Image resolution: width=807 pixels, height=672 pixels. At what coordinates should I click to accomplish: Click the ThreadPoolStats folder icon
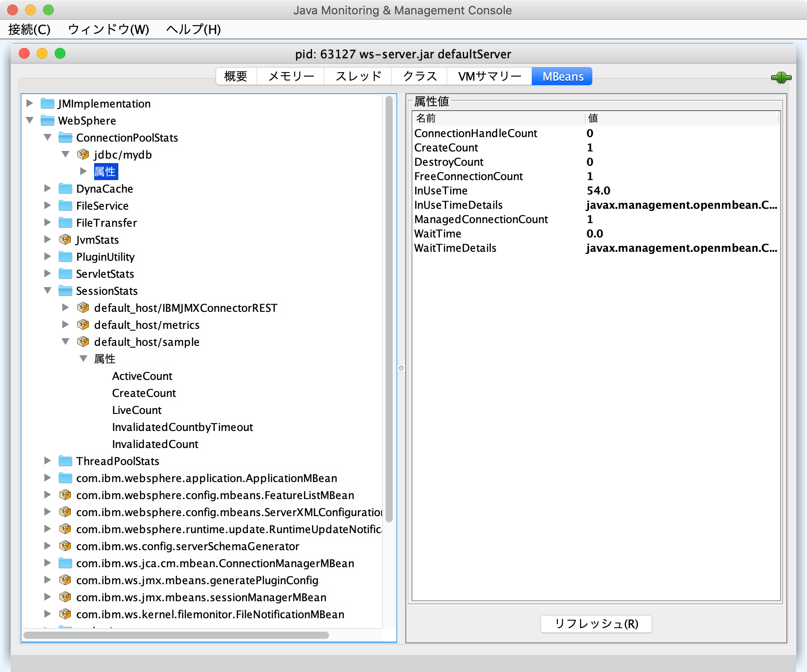click(x=65, y=461)
